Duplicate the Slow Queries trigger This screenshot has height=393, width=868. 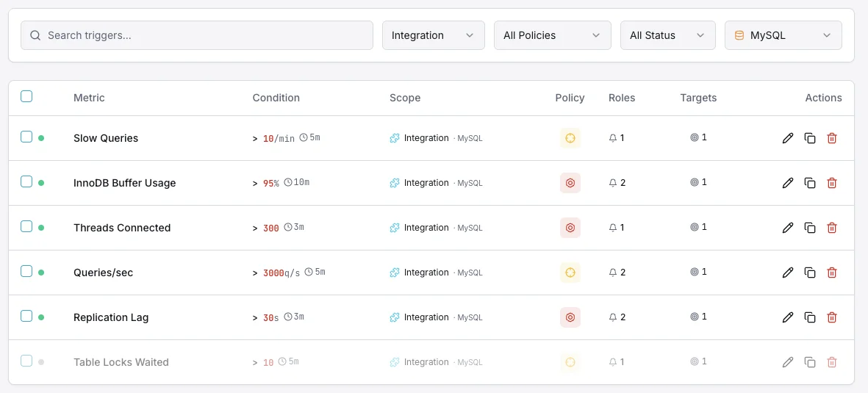(x=810, y=138)
